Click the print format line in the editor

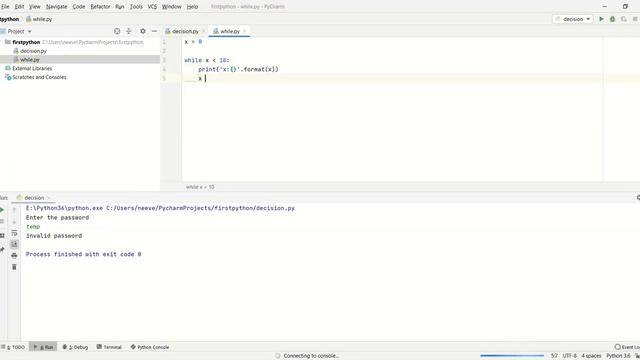[x=238, y=69]
